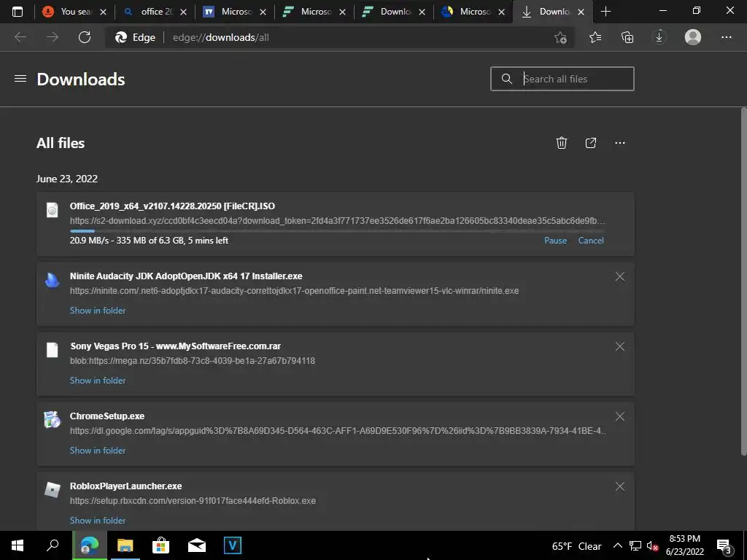
Task: Open downloads folder icon
Action: coord(591,143)
